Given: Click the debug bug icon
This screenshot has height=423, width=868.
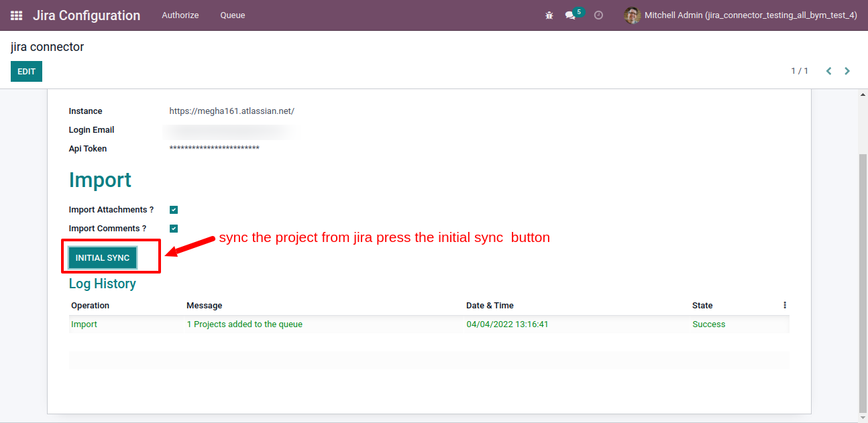Looking at the screenshot, I should pos(549,15).
